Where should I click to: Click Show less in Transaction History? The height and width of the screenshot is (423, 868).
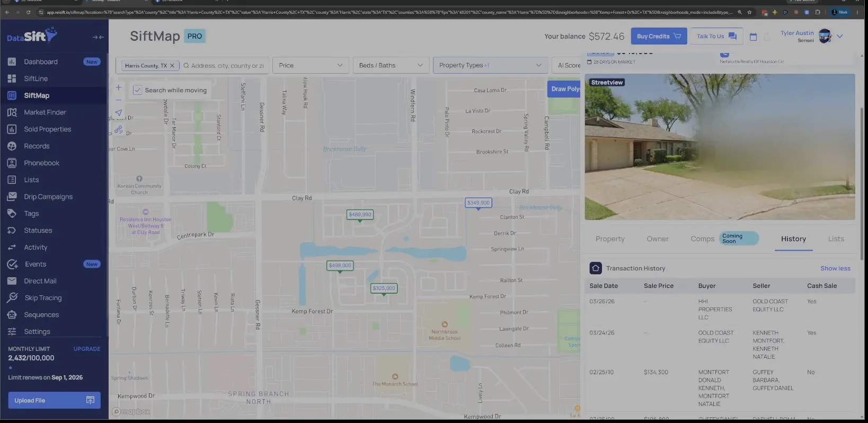pos(835,268)
